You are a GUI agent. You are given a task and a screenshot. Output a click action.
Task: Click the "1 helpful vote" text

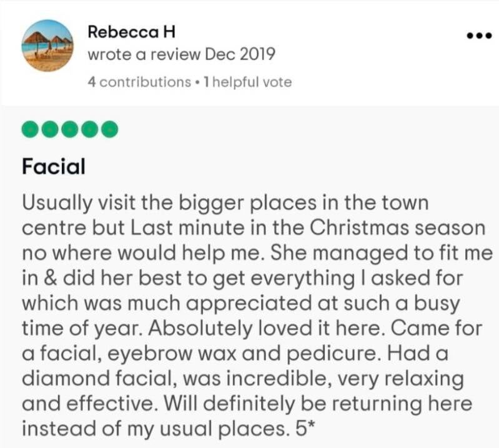[247, 82]
